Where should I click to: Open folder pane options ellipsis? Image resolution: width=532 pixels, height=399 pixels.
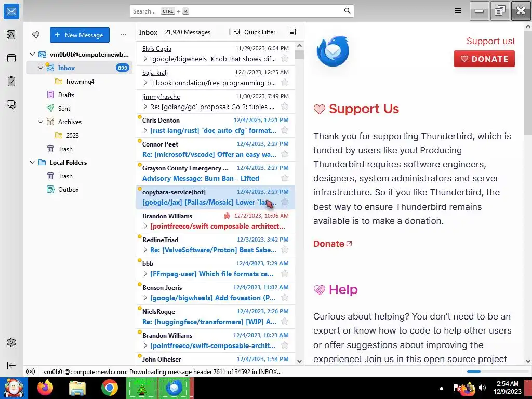123,35
